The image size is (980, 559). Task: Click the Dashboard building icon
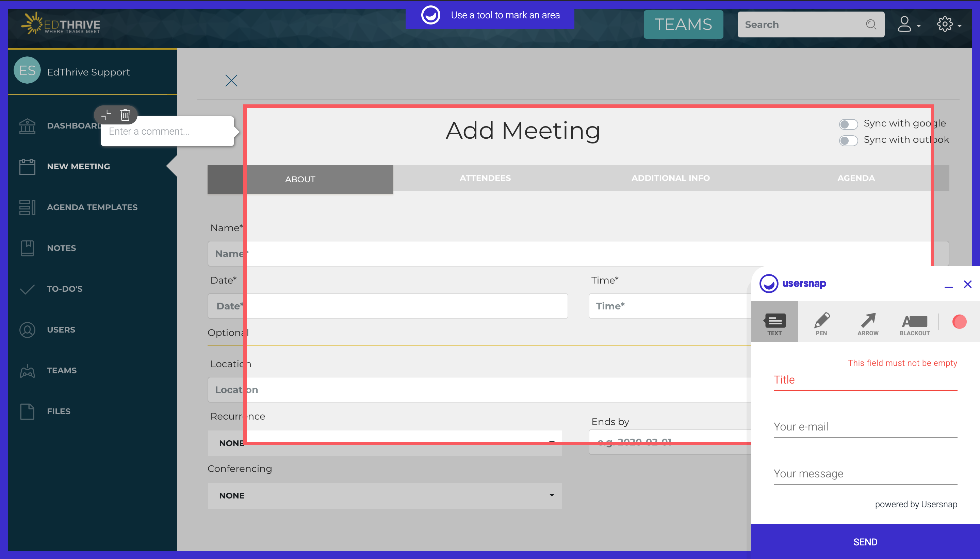click(x=27, y=125)
